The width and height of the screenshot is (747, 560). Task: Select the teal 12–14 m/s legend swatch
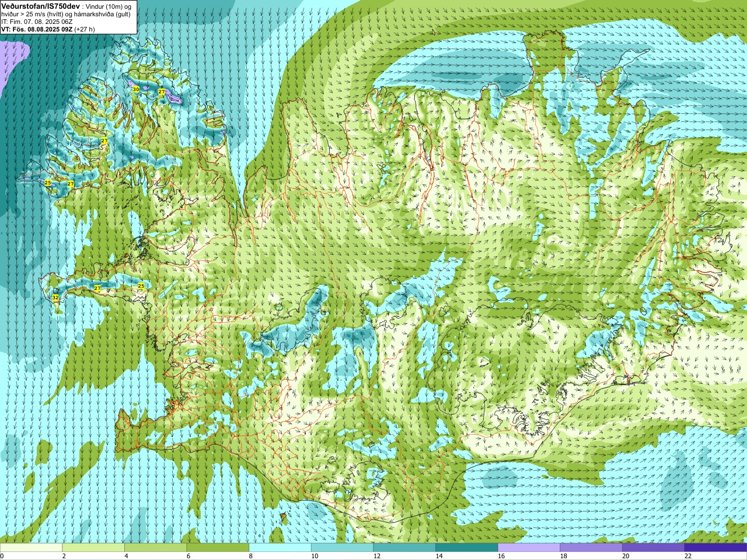point(404,548)
